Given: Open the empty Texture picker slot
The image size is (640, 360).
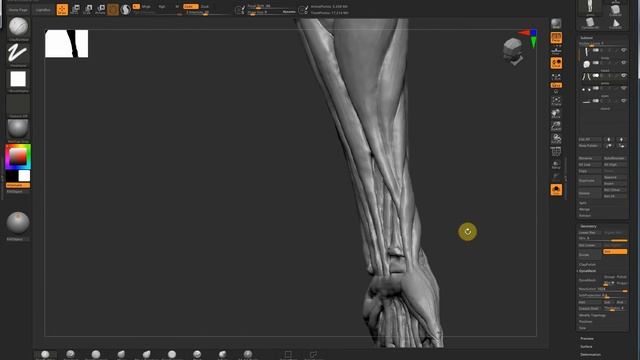Looking at the screenshot, I should pyautogui.click(x=18, y=104).
